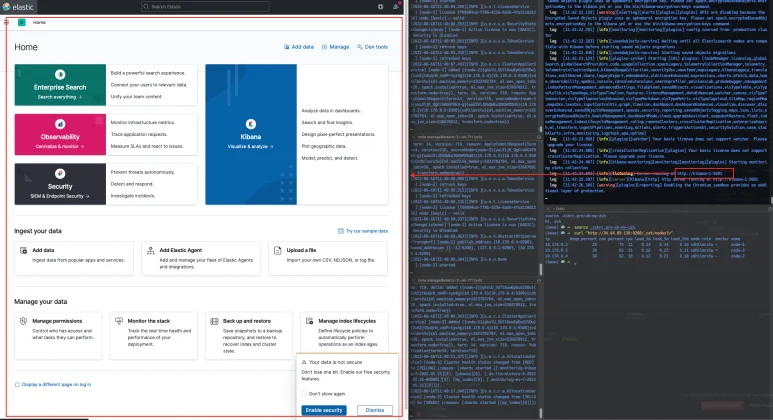
Task: Open the help menu icon in header
Action: 381,7
